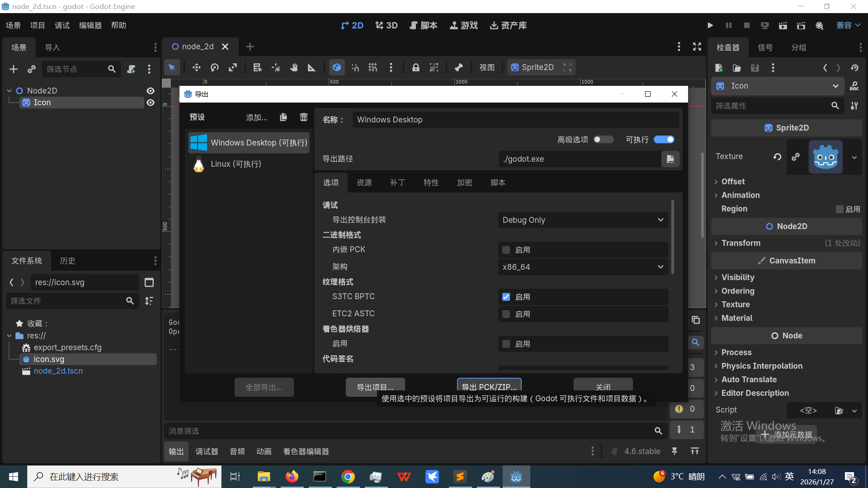Viewport: 868px width, 488px height.
Task: Open the 项目 menu
Action: pyautogui.click(x=38, y=25)
